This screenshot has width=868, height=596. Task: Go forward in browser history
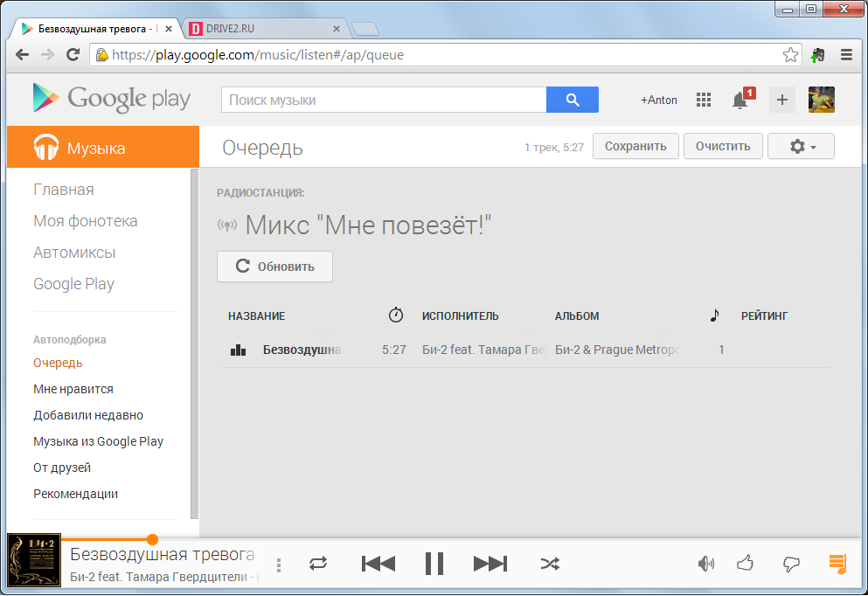coord(47,54)
